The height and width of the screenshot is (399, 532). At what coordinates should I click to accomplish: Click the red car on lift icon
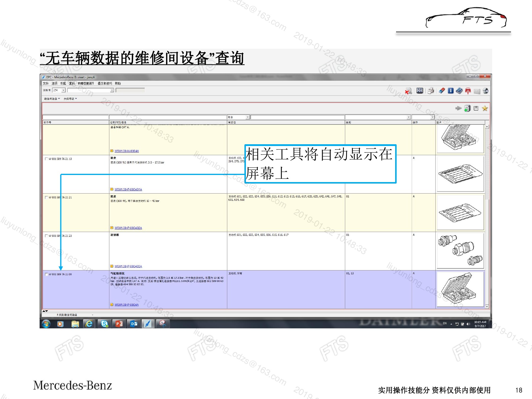pyautogui.click(x=468, y=91)
